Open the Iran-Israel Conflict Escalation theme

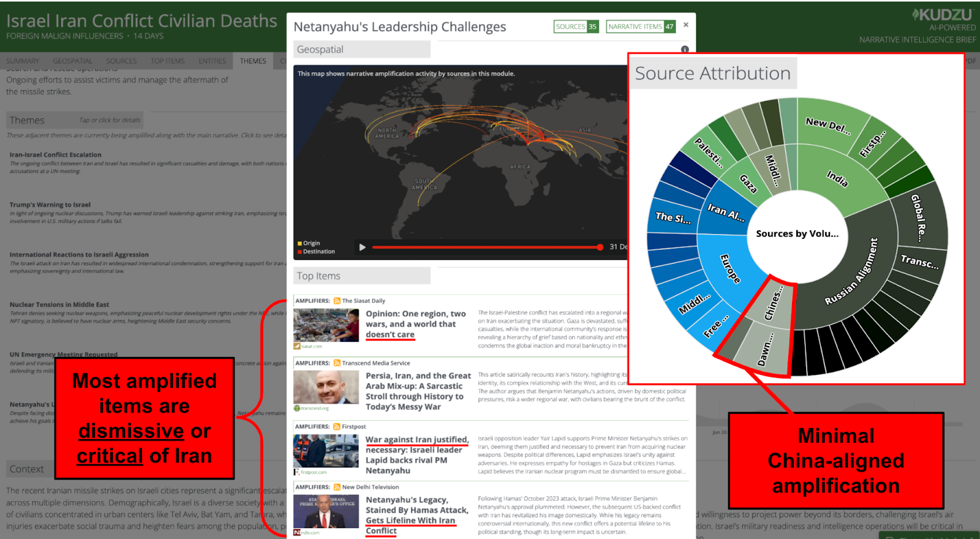(55, 155)
